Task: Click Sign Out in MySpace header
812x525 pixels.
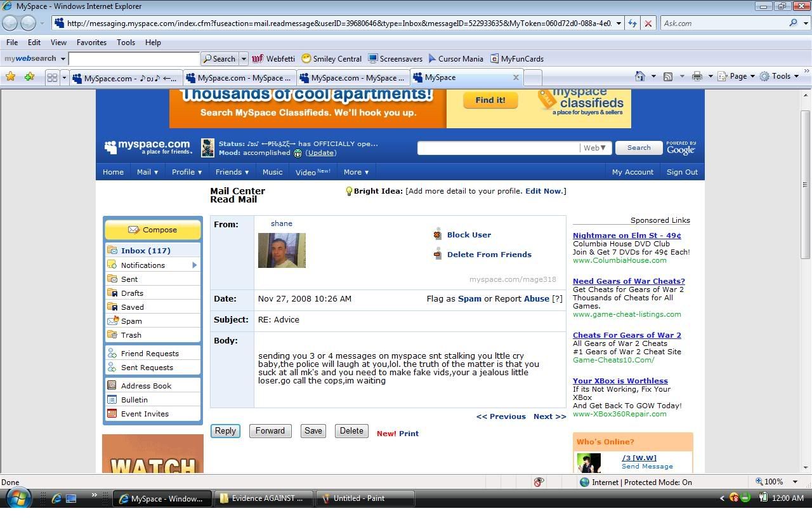Action: (682, 172)
